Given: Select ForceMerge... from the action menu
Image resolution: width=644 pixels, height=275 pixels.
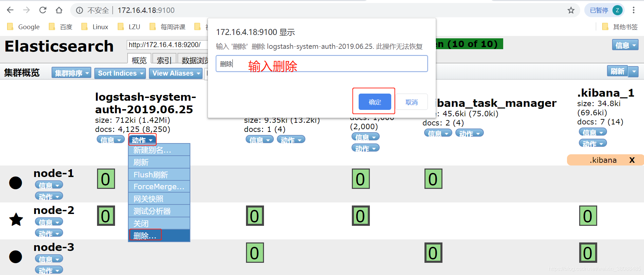Looking at the screenshot, I should 159,186.
